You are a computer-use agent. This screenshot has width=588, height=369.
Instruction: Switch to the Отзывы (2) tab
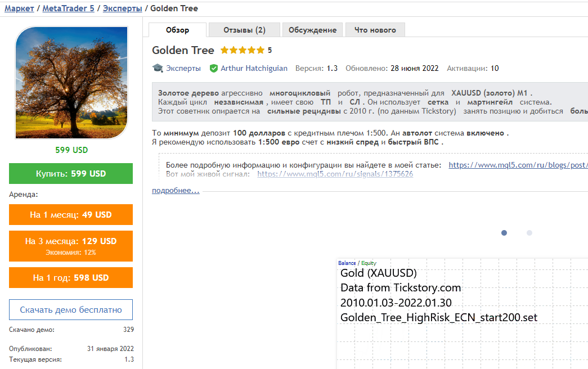245,30
